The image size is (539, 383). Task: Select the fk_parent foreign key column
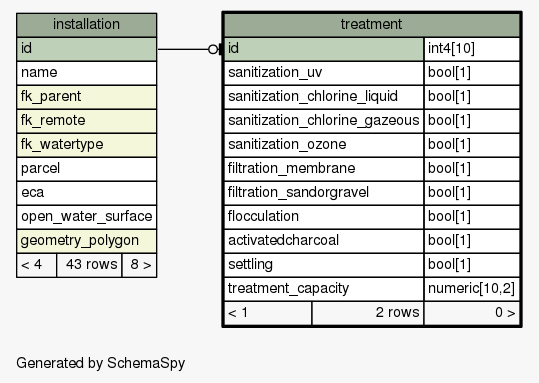pos(87,97)
